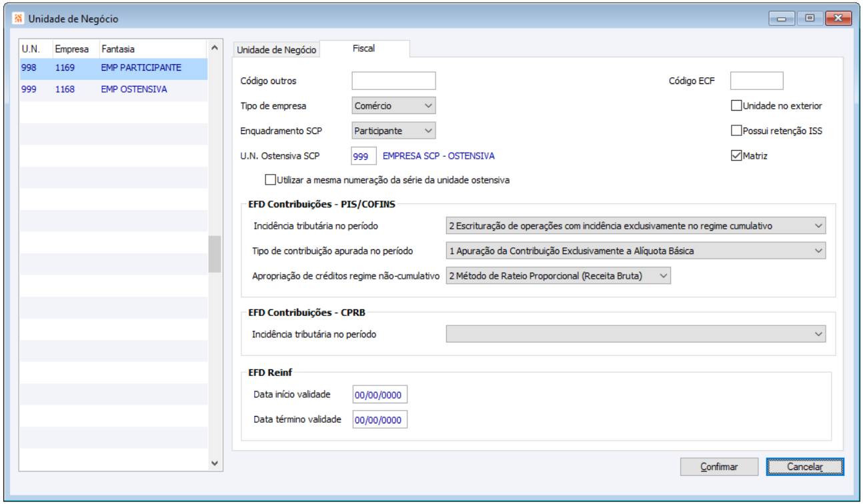Edit the U.N. Ostensiva SCP code field
Screen dimensions: 863x504
[x=364, y=156]
